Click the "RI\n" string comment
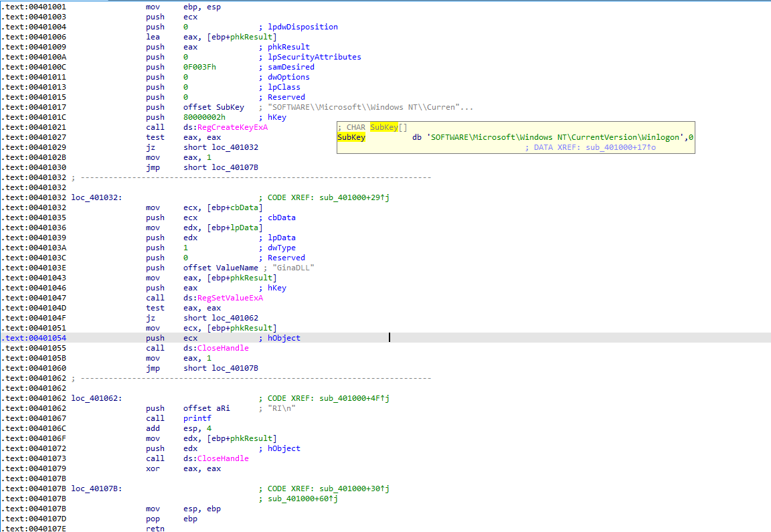 point(282,408)
